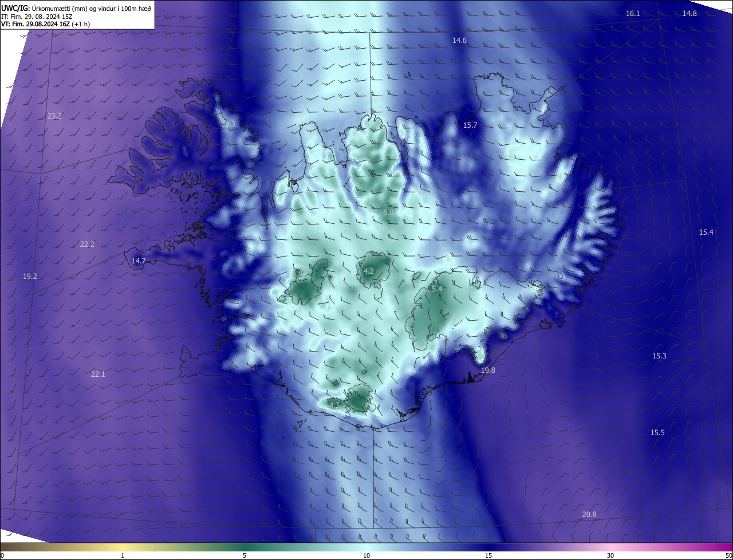Viewport: 733px width, 560px height.
Task: Select the 16.1 value label
Action: 633,13
